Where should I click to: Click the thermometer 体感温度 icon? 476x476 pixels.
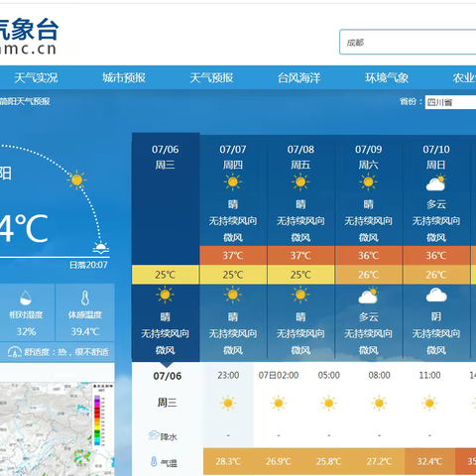pos(85,297)
